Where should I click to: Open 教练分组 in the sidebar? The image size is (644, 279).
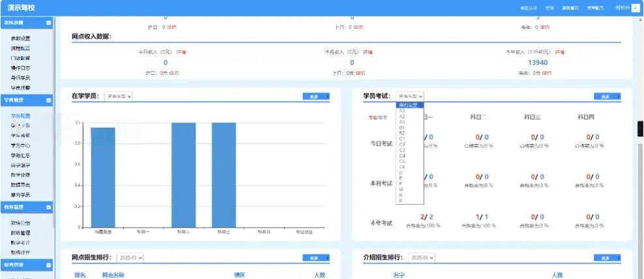[x=21, y=223]
